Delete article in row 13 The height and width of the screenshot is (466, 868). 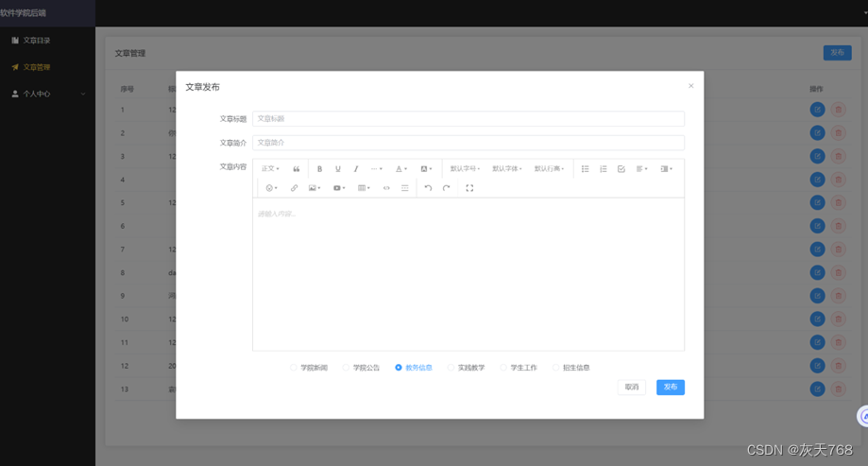coord(838,389)
